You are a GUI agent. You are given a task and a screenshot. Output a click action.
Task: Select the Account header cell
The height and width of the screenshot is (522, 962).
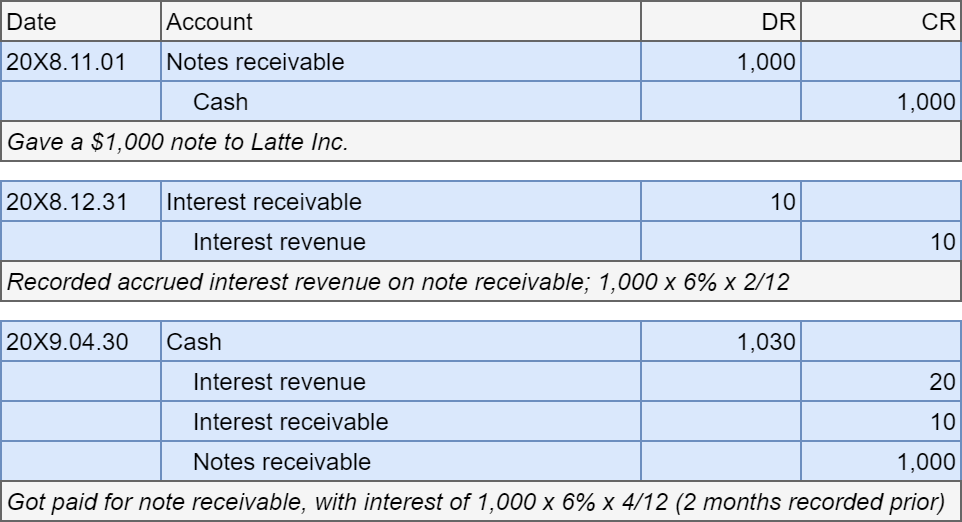click(x=401, y=21)
